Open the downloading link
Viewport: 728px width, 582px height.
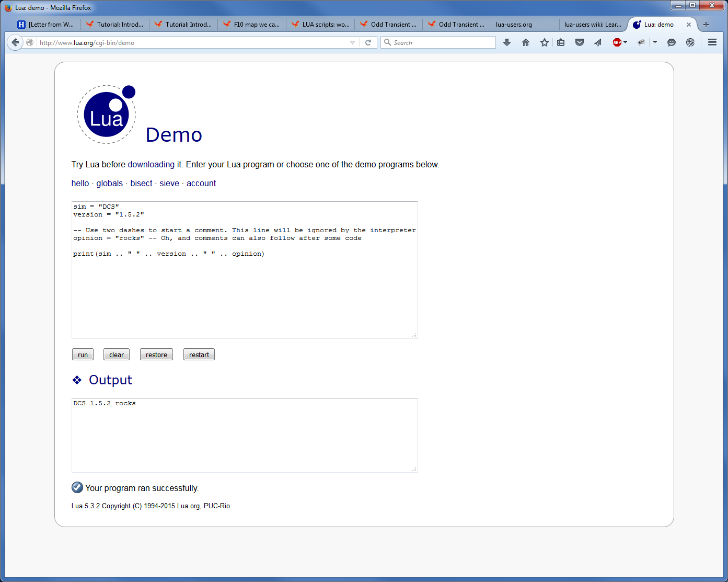tap(151, 164)
